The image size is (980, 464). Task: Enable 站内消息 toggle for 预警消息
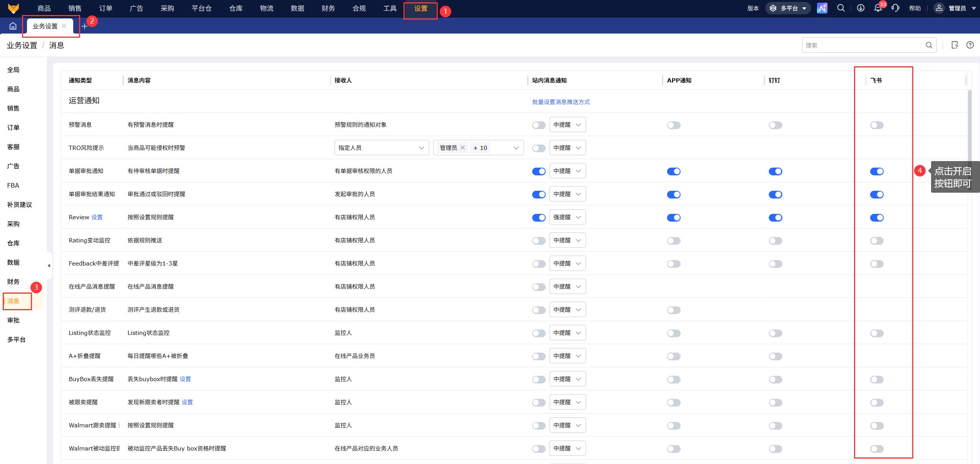point(538,125)
